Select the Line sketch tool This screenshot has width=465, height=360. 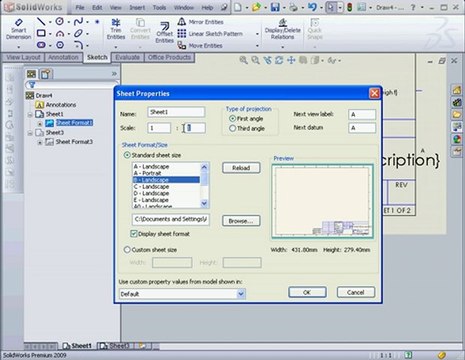[x=41, y=22]
